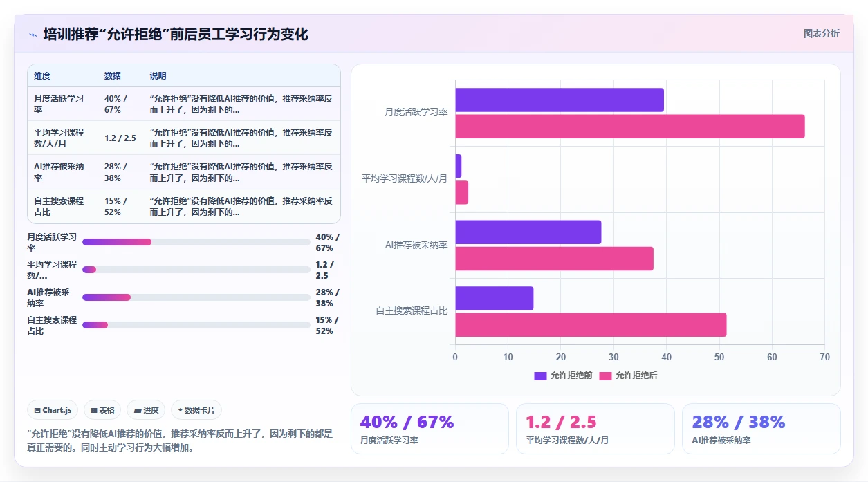
Task: Click the 说明 text in the 自主搜索课程占比 row
Action: coord(241,206)
